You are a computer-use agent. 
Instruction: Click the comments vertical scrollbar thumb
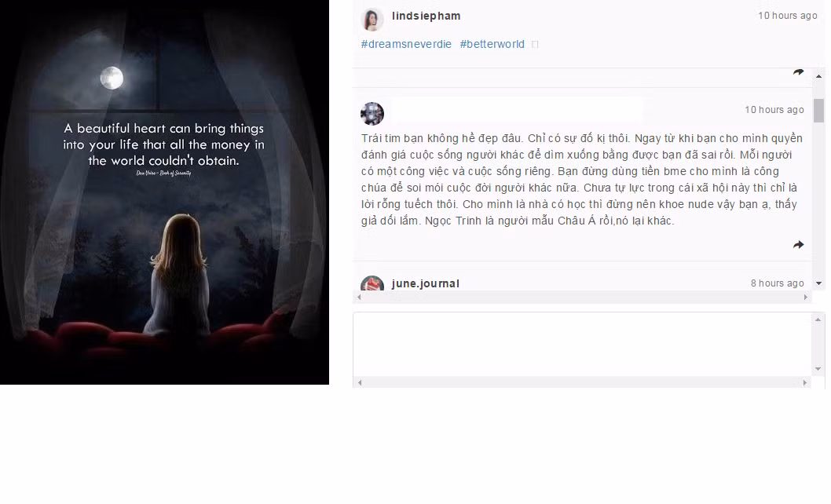[x=818, y=110]
